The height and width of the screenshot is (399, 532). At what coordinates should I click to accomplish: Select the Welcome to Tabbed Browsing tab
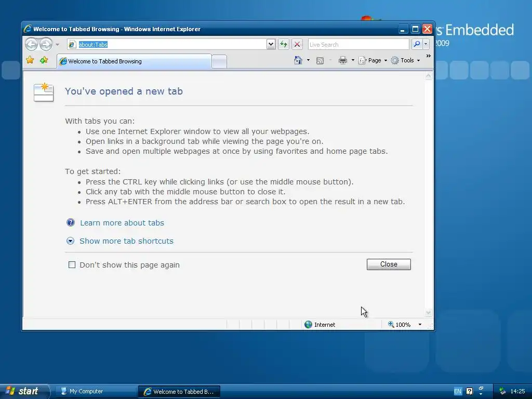pos(134,61)
